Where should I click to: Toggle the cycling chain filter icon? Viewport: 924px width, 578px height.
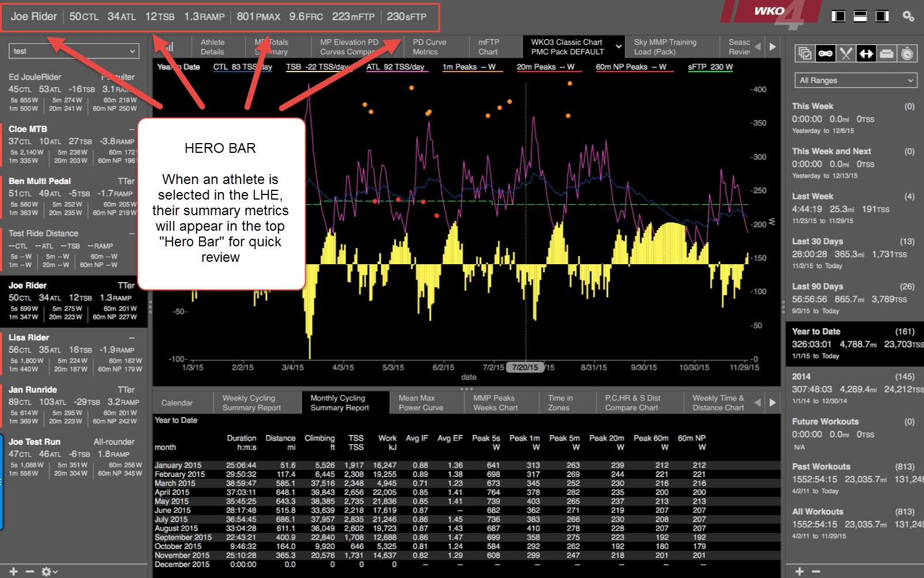825,54
